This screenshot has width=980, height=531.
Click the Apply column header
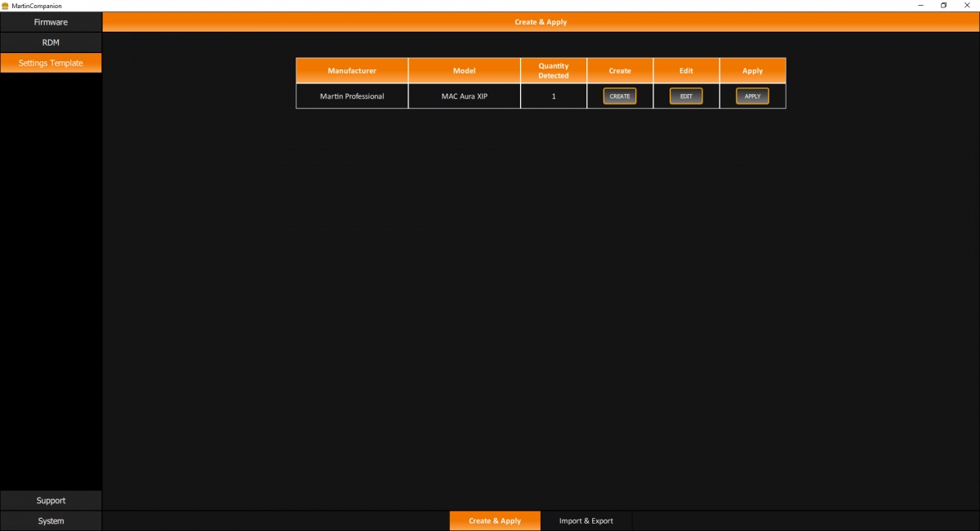point(753,70)
